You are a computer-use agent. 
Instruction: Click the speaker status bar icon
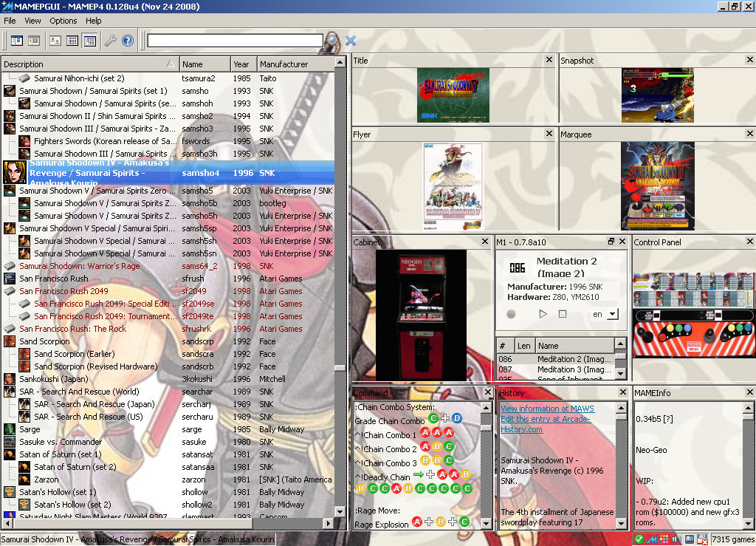coord(676,539)
